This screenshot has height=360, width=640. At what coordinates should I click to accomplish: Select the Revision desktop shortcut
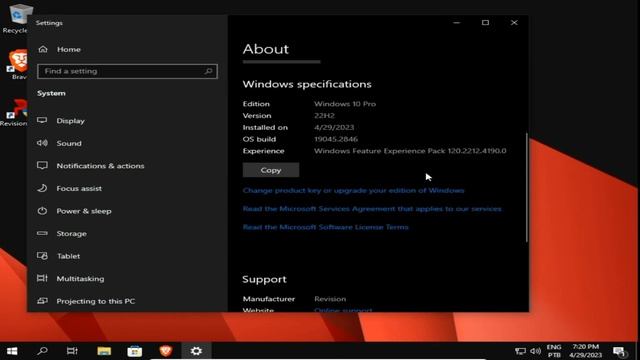tap(15, 113)
